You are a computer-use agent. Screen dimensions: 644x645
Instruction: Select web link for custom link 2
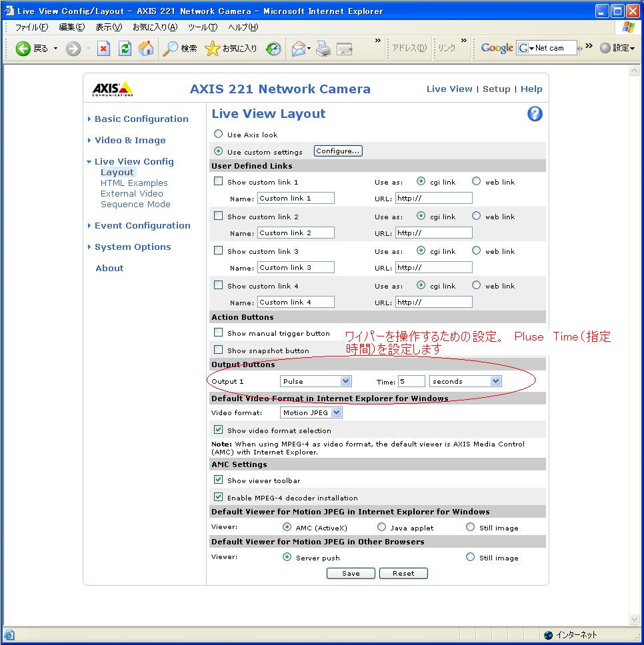point(476,215)
